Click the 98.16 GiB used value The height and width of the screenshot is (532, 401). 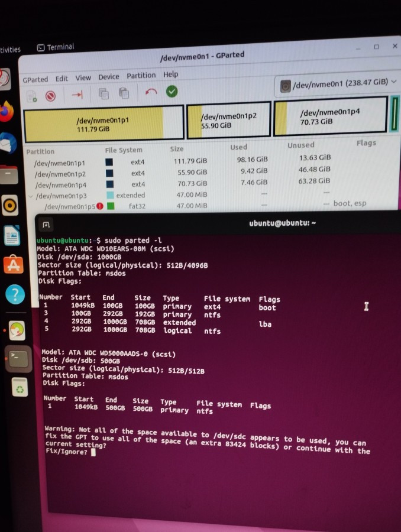click(x=253, y=159)
